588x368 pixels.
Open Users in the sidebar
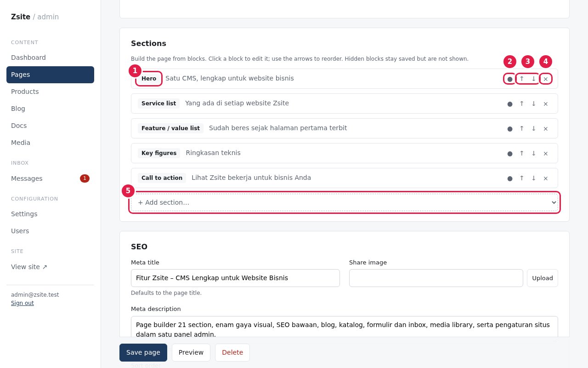tap(50, 231)
